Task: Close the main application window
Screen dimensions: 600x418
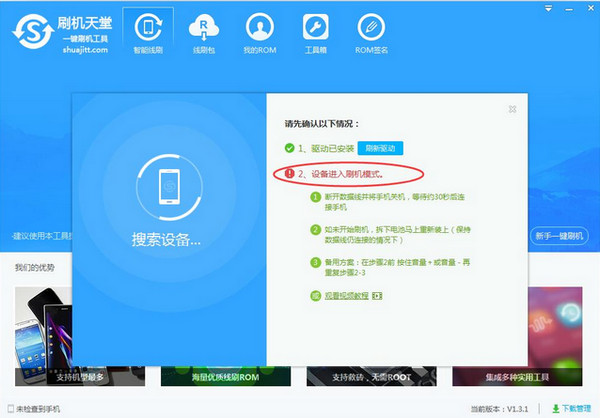Action: [x=590, y=8]
